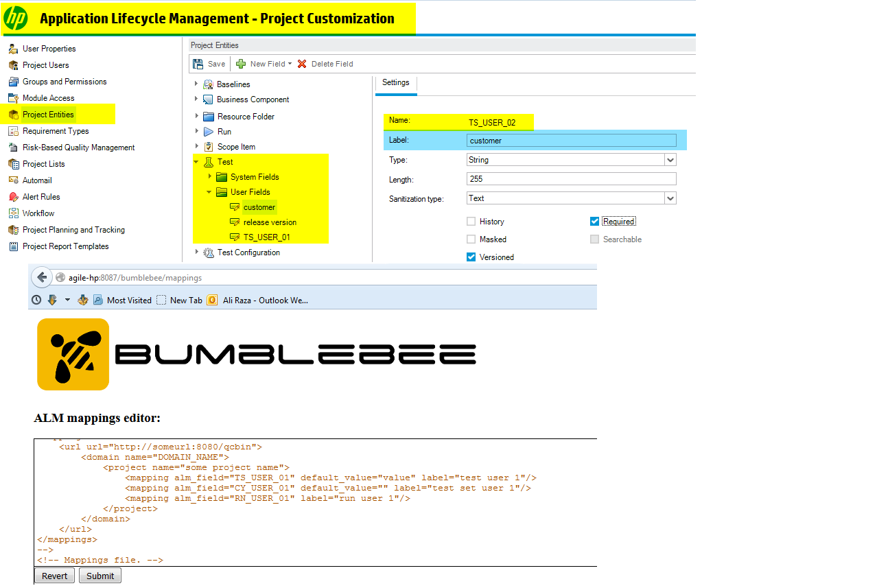
Task: Click Project Entities sidebar icon
Action: pos(13,115)
